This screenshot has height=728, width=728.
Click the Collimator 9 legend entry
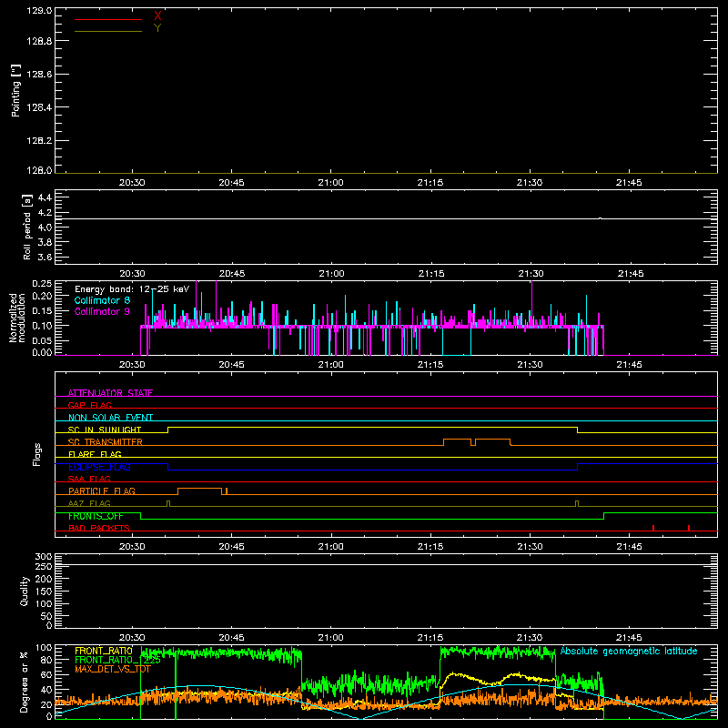pos(102,311)
